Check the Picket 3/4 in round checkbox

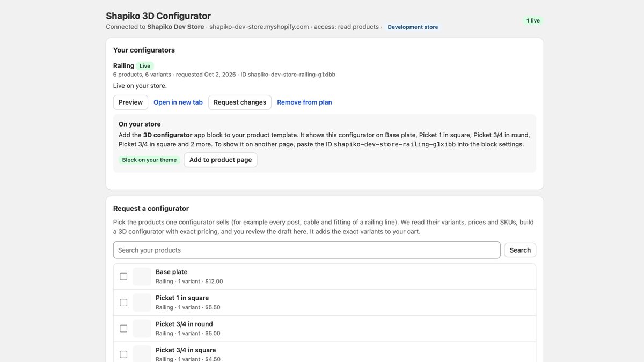[123, 329]
